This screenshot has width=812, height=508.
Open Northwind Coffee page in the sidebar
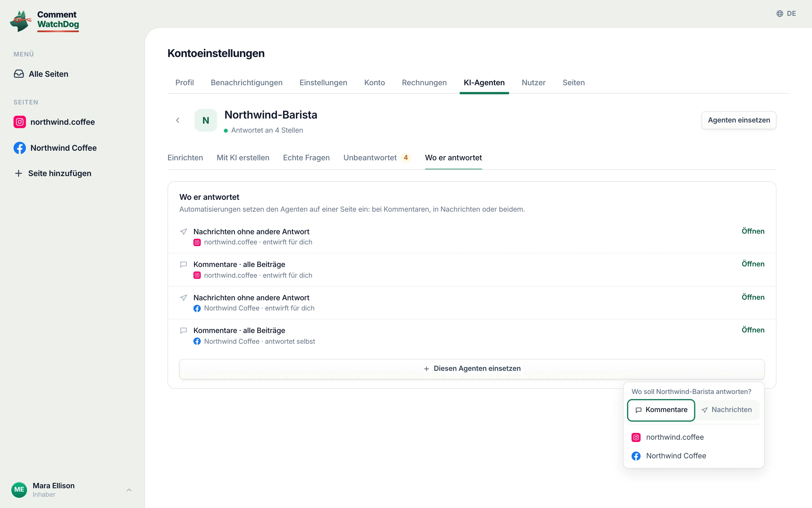pos(55,148)
